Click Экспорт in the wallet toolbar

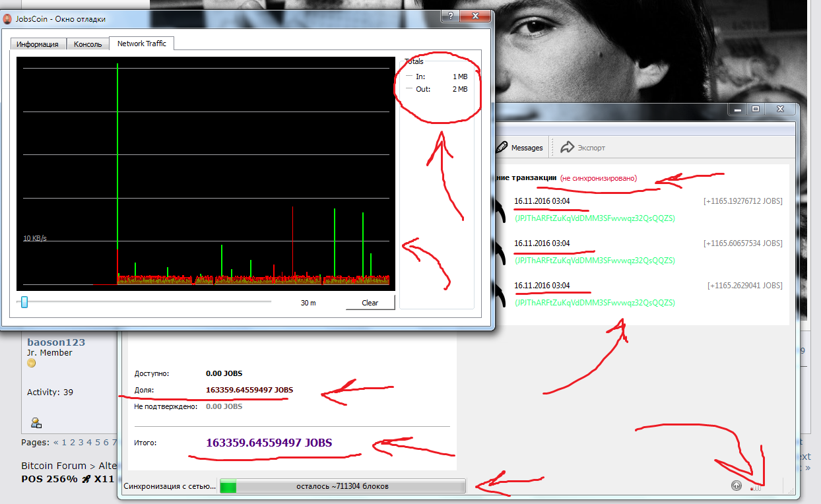point(583,148)
